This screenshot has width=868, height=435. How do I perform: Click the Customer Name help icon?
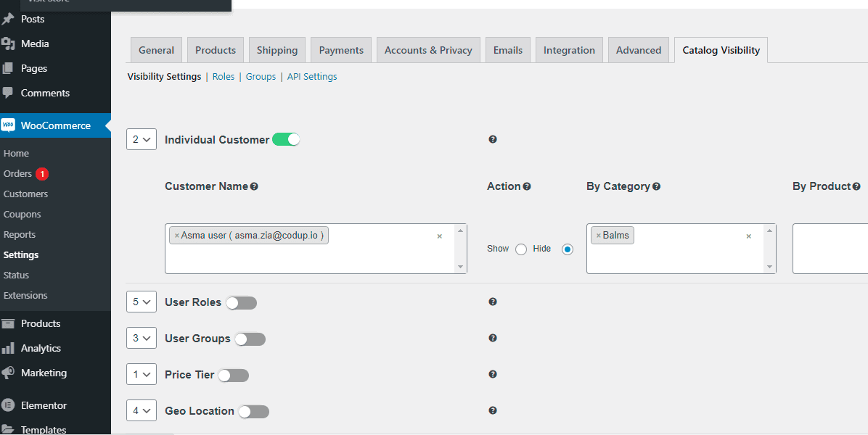tap(254, 186)
